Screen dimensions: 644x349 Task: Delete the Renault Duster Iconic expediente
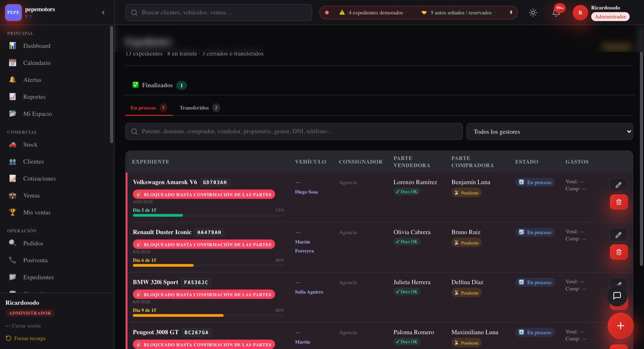pos(619,252)
